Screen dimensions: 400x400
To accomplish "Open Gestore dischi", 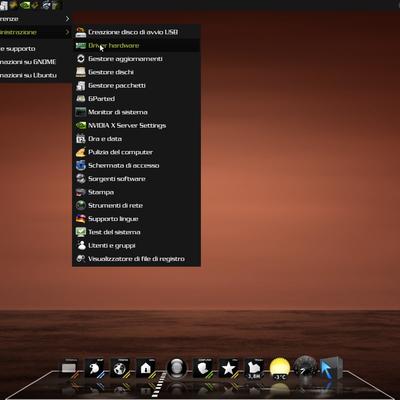I will [x=136, y=72].
